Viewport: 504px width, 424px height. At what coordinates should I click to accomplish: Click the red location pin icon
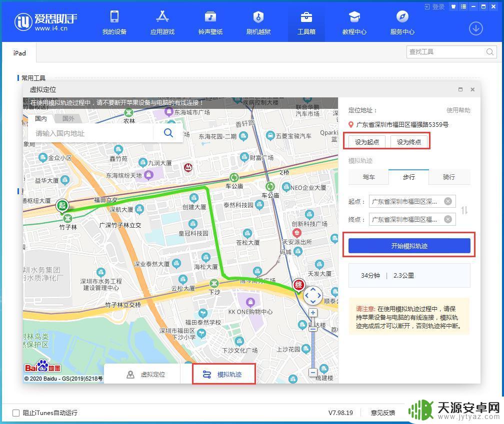point(351,124)
